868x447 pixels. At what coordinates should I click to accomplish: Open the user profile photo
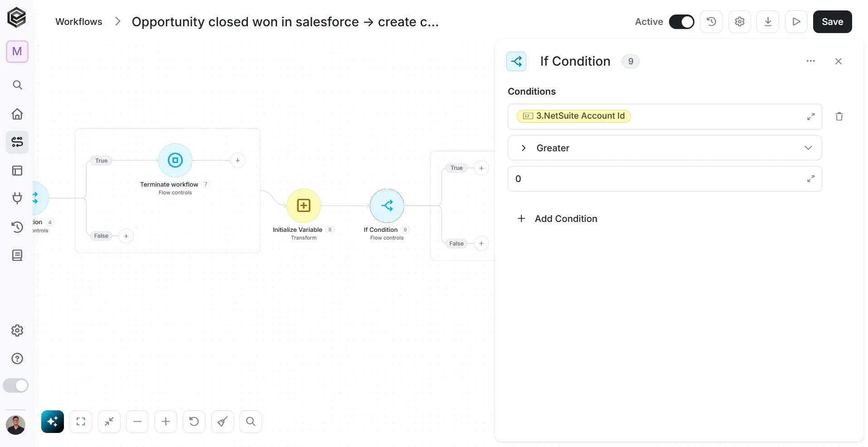pyautogui.click(x=16, y=425)
